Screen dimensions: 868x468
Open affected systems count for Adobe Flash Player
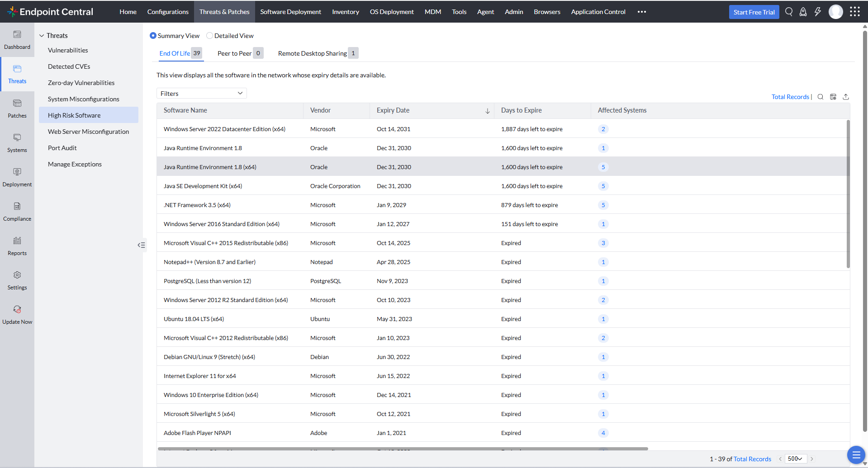click(x=603, y=433)
